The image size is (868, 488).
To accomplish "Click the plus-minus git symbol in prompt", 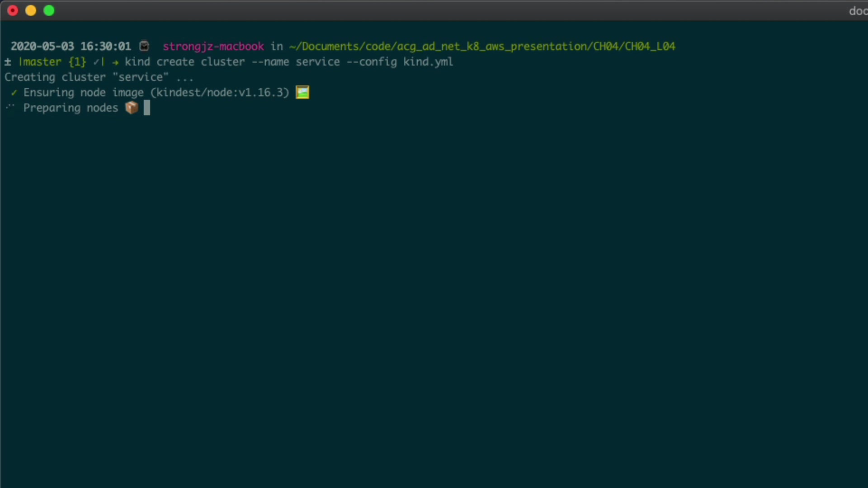I will tap(8, 62).
